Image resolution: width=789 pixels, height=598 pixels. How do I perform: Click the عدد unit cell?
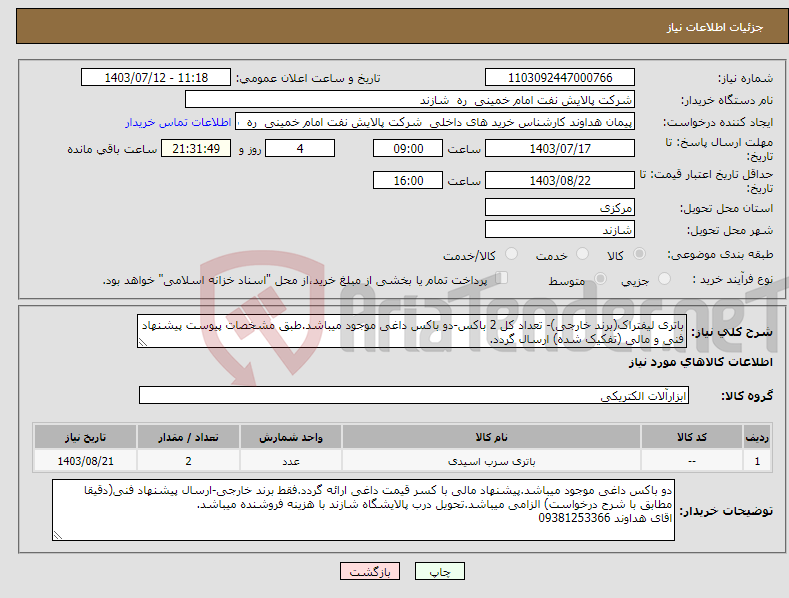pyautogui.click(x=291, y=461)
